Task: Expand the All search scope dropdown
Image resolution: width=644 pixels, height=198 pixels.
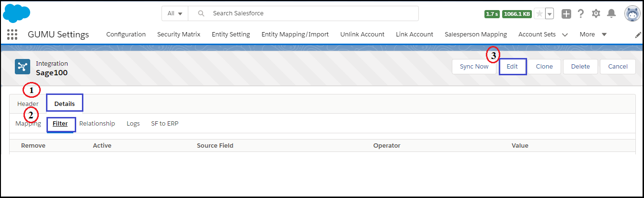Action: [175, 13]
